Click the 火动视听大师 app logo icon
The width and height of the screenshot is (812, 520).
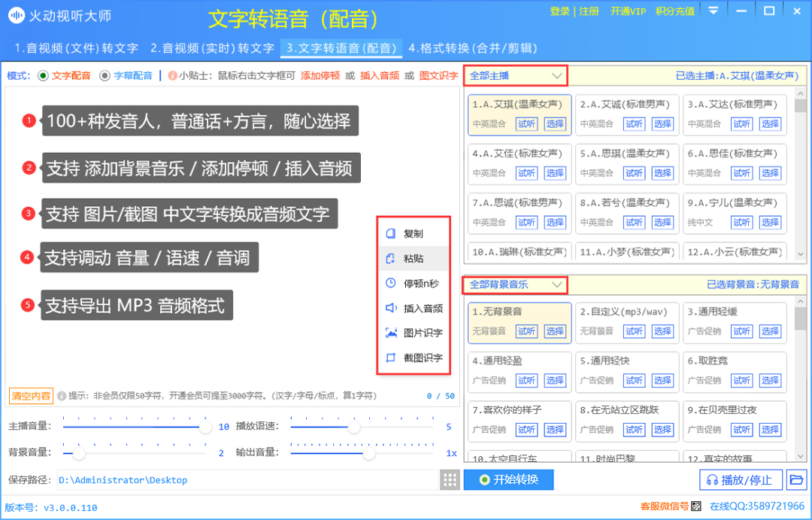pos(17,16)
